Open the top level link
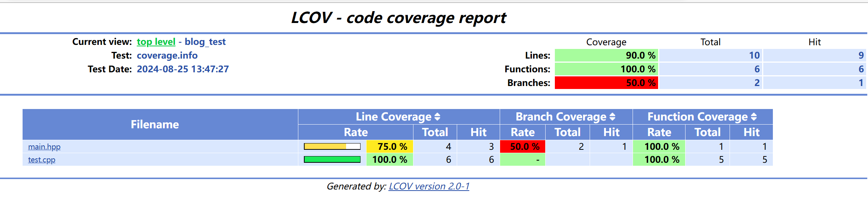The width and height of the screenshot is (868, 208). (x=156, y=42)
